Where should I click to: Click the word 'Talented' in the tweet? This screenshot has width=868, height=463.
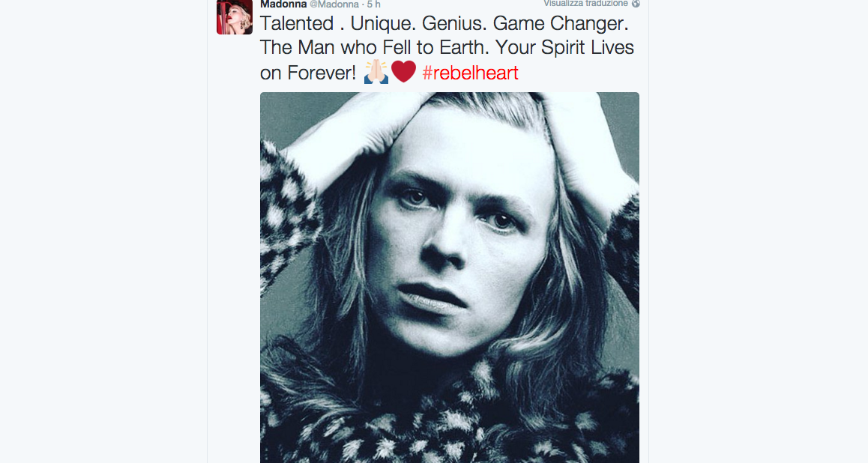point(296,24)
